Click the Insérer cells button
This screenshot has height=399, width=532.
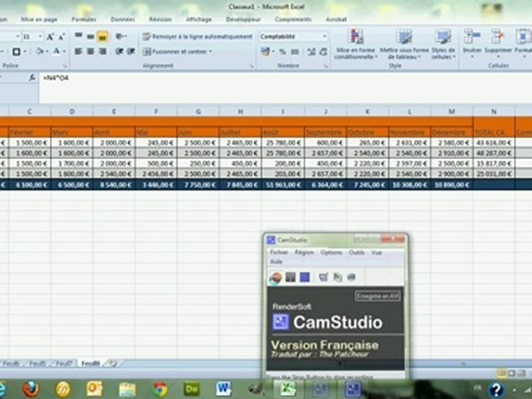(472, 43)
